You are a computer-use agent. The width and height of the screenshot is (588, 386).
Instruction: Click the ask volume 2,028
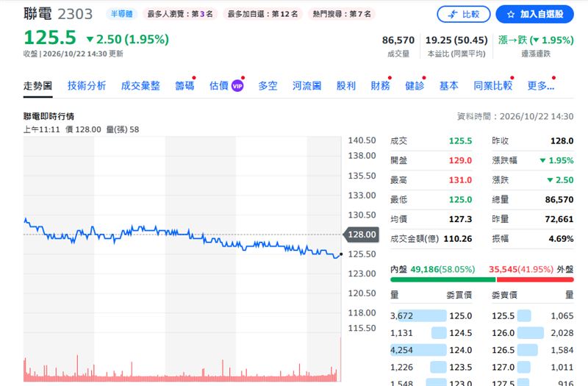562,333
